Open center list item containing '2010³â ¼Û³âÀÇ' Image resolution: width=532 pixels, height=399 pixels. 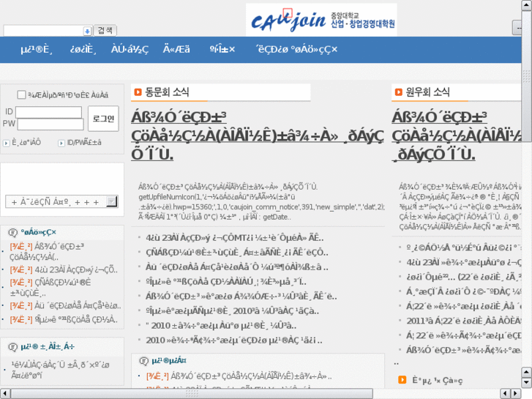pos(233,311)
